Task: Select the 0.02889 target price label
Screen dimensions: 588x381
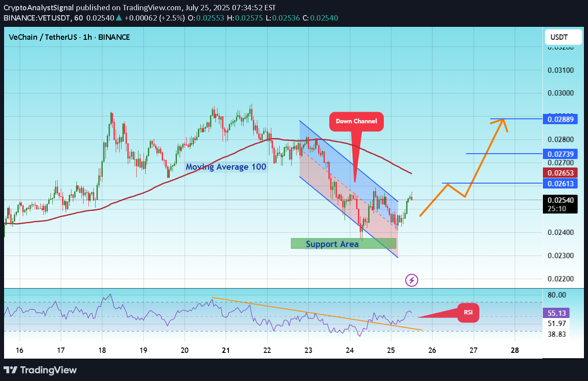Action: (x=561, y=119)
